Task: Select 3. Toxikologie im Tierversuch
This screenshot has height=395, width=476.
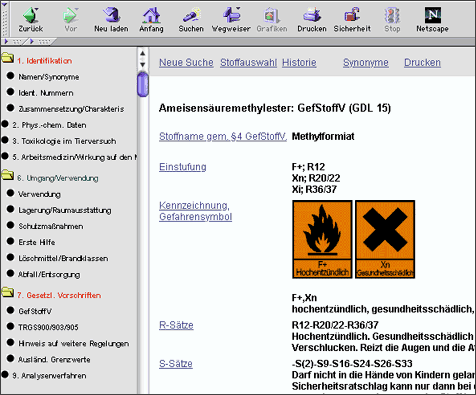Action: pos(64,141)
